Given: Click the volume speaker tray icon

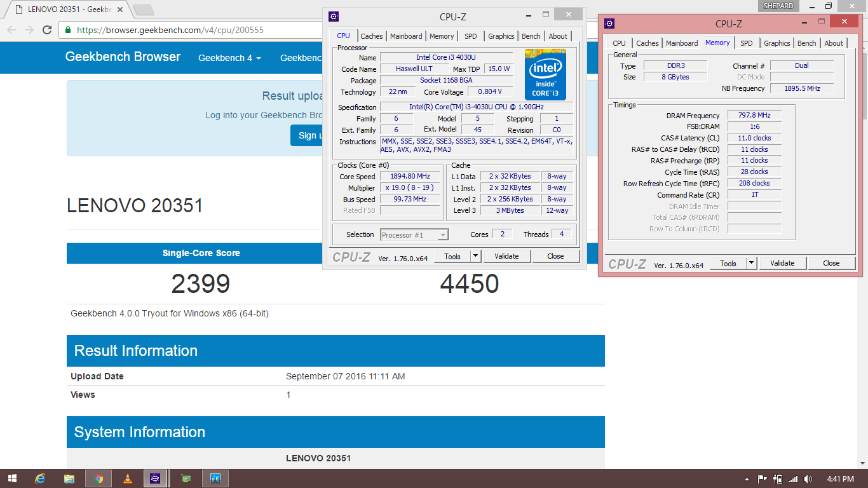Looking at the screenshot, I should (x=808, y=478).
